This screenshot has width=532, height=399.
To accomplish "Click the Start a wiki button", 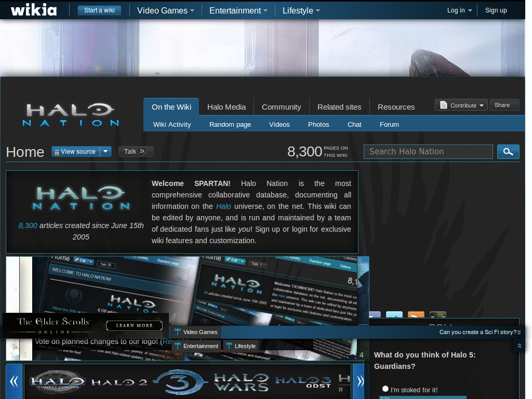I will (99, 10).
